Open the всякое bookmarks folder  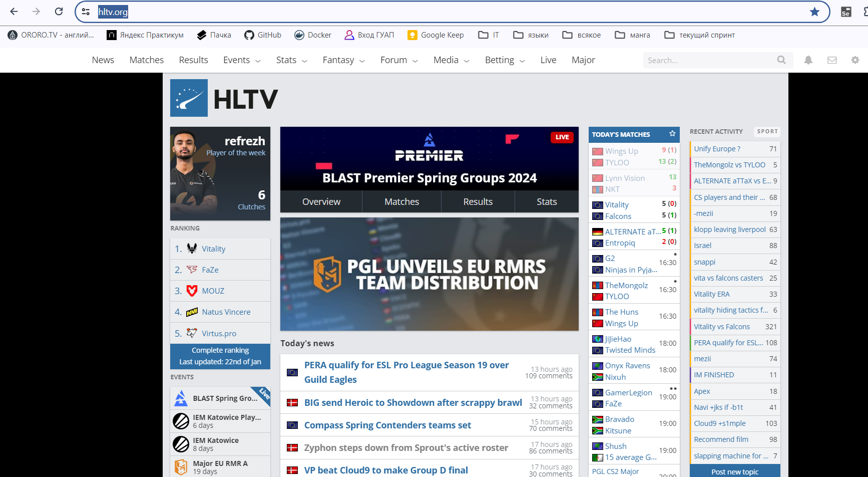tap(581, 35)
